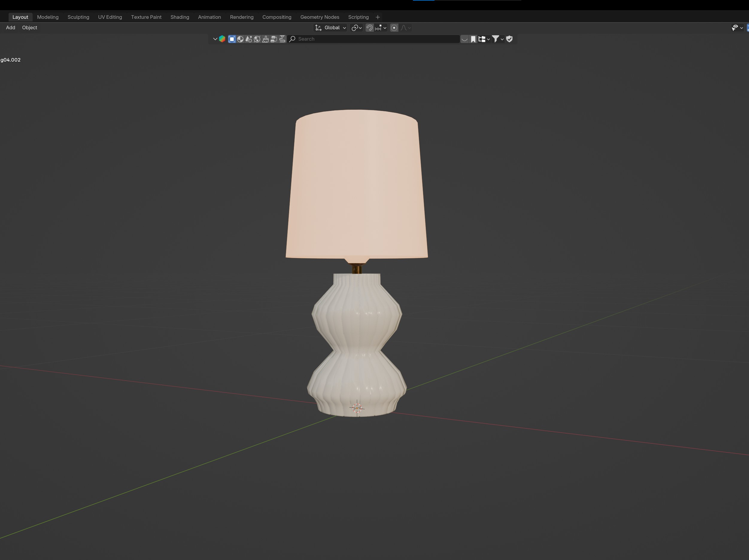Select the curved path filter icon
This screenshot has height=560, width=749.
tap(282, 39)
